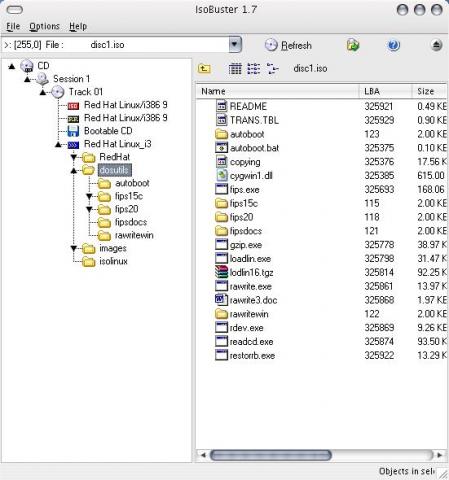The image size is (449, 480).
Task: Click the scroll right arrow
Action: coord(440,455)
